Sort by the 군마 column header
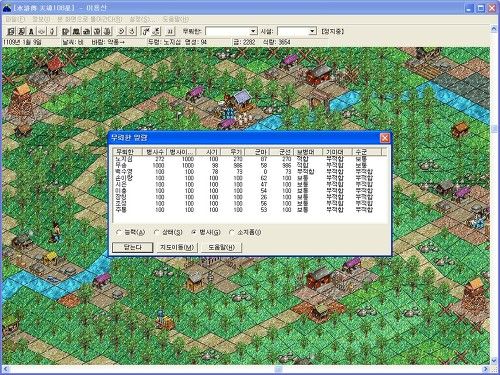This screenshot has height=375, width=500. [x=258, y=152]
